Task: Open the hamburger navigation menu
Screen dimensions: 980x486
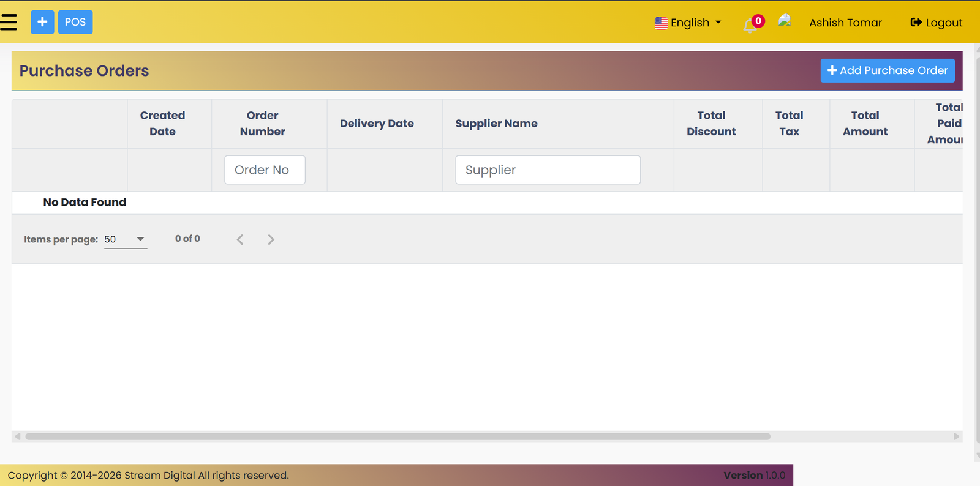Action: 9,22
